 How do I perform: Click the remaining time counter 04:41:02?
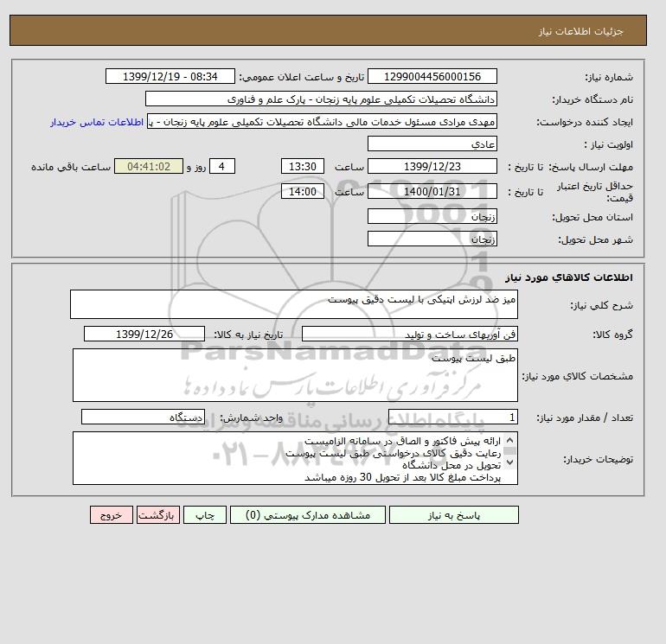tap(149, 167)
